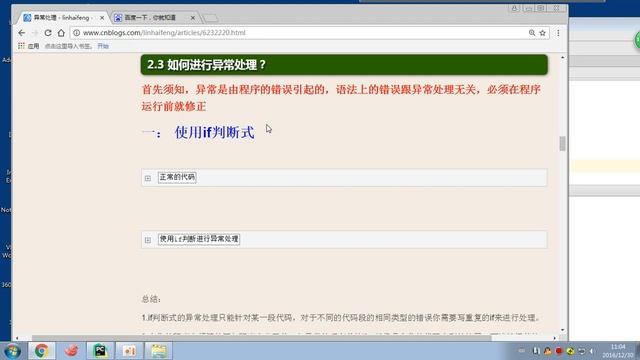Click the 开始 import bookmarks link
Image resolution: width=640 pixels, height=360 pixels.
pyautogui.click(x=103, y=46)
